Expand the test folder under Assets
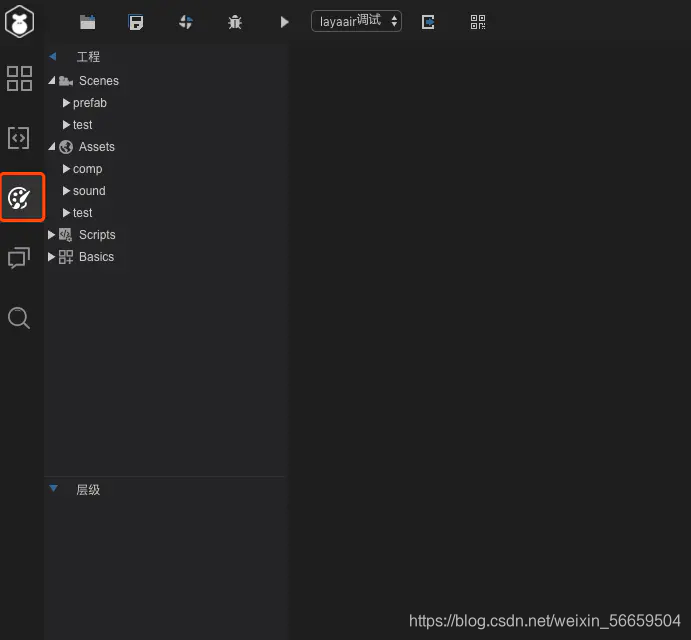Viewport: 691px width, 640px height. pyautogui.click(x=66, y=213)
